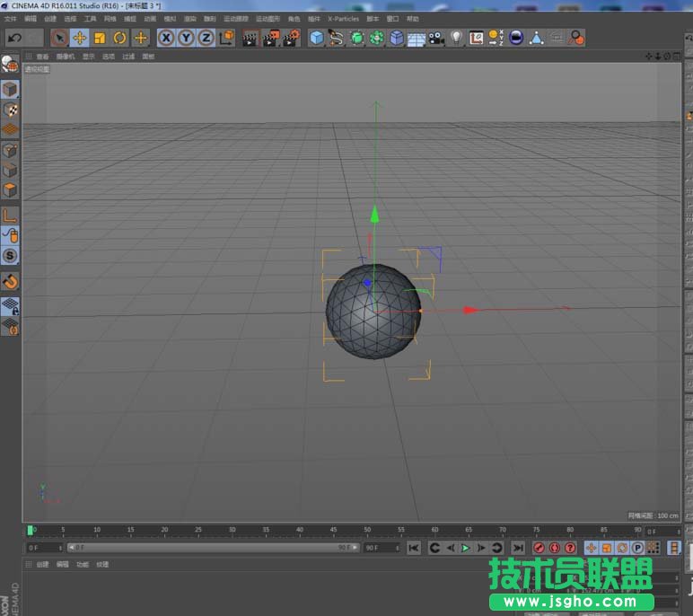
Task: Toggle Parameter P keyframe recording
Action: 637,548
